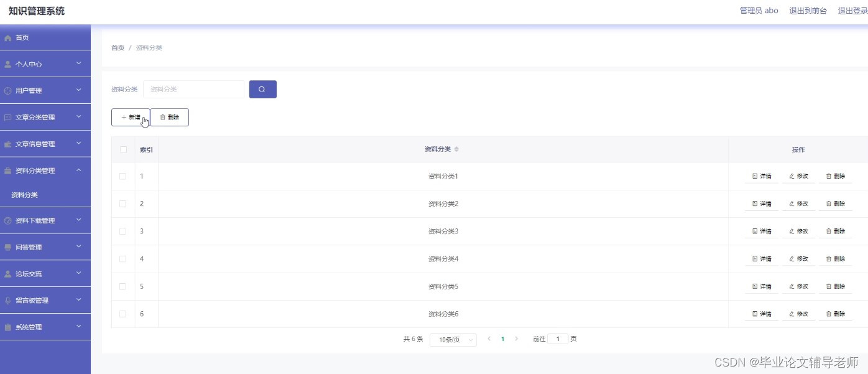The width and height of the screenshot is (868, 374).
Task: Click 修改 for 资料分类1
Action: [x=798, y=176]
